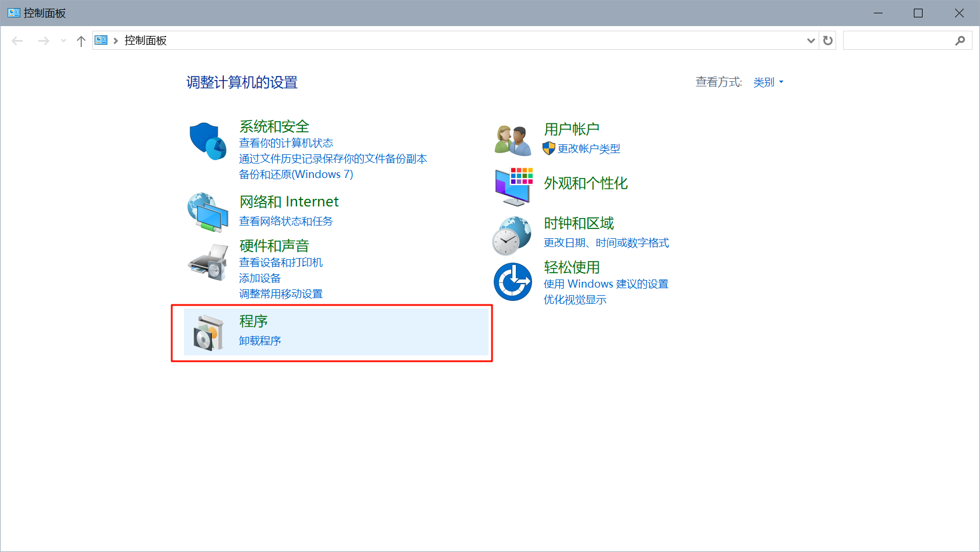
Task: Click the 卸载程序 link
Action: (x=260, y=341)
